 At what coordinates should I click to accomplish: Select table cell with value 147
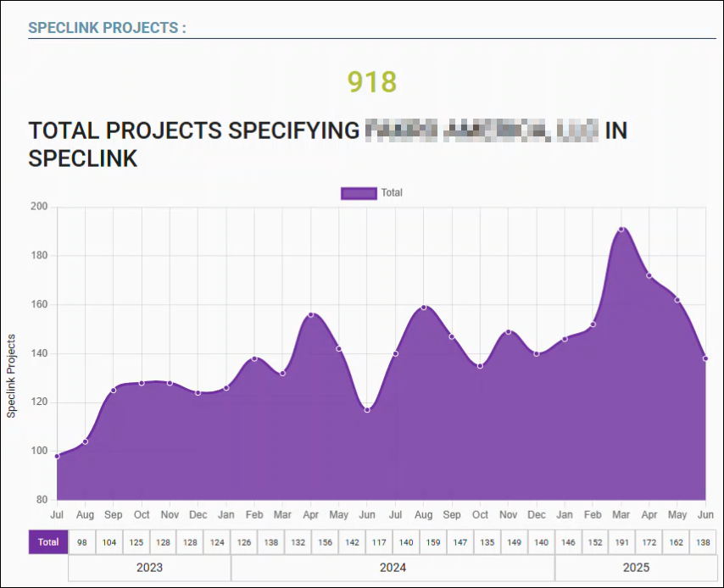460,542
